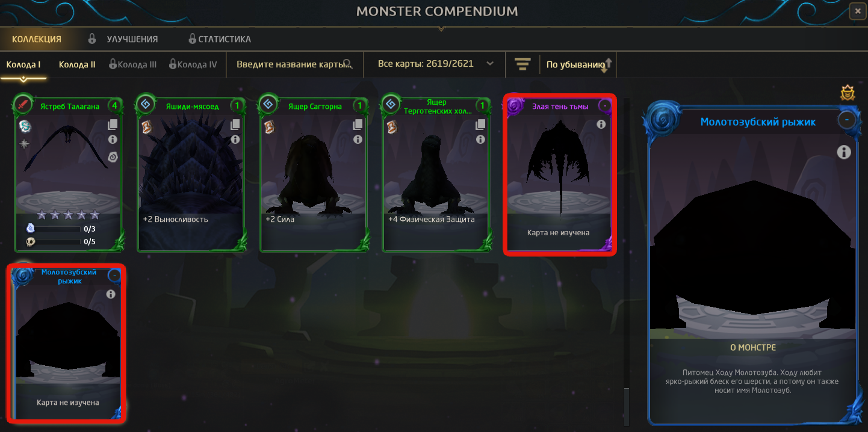Image resolution: width=868 pixels, height=432 pixels.
Task: Click info icon on Ястреб Талагана card
Action: click(113, 140)
